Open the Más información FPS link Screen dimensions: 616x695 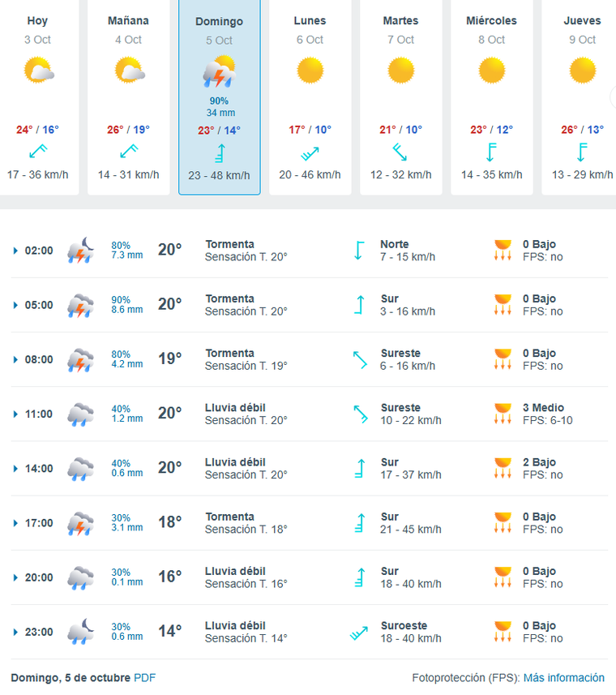tap(563, 678)
